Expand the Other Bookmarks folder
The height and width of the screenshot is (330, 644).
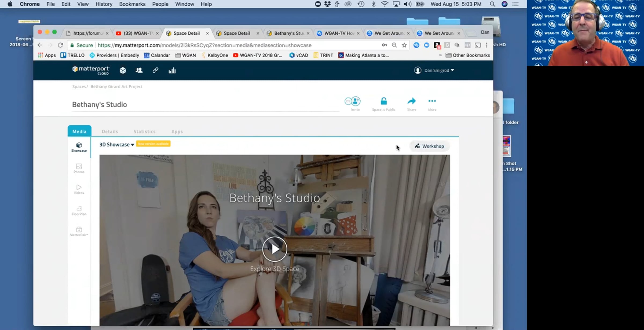[x=468, y=55]
